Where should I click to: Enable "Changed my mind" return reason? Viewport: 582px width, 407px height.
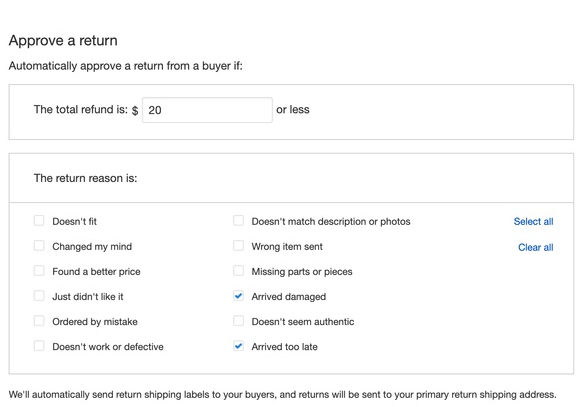click(39, 246)
